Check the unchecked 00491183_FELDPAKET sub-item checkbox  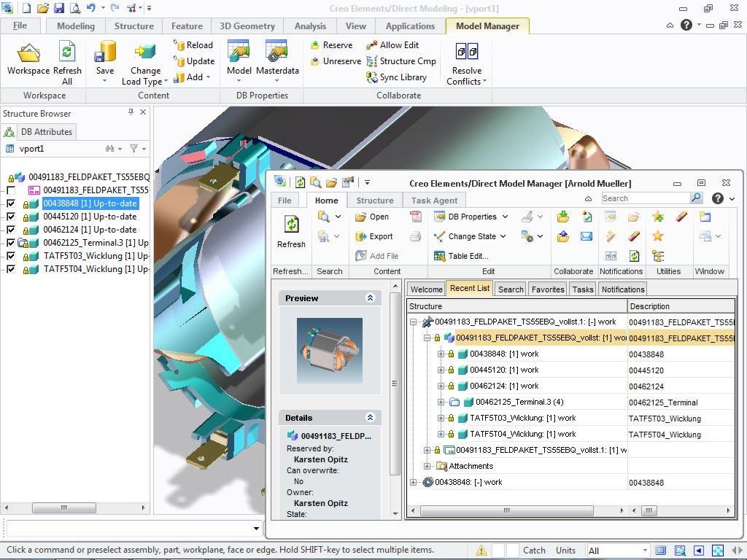[x=11, y=190]
